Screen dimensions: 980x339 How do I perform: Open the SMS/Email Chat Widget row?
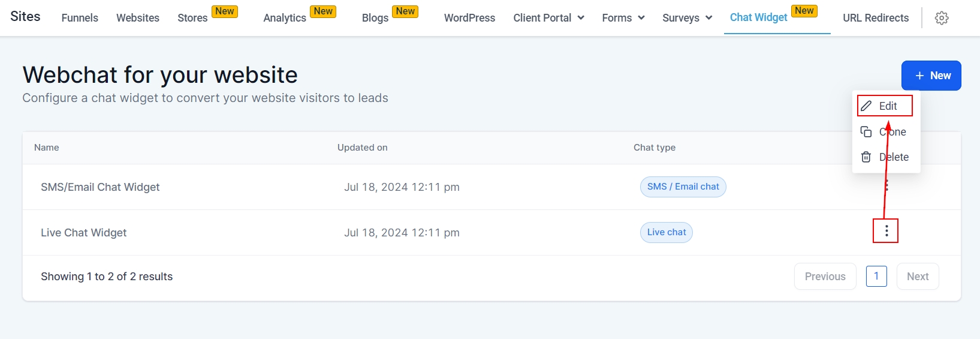pos(100,187)
